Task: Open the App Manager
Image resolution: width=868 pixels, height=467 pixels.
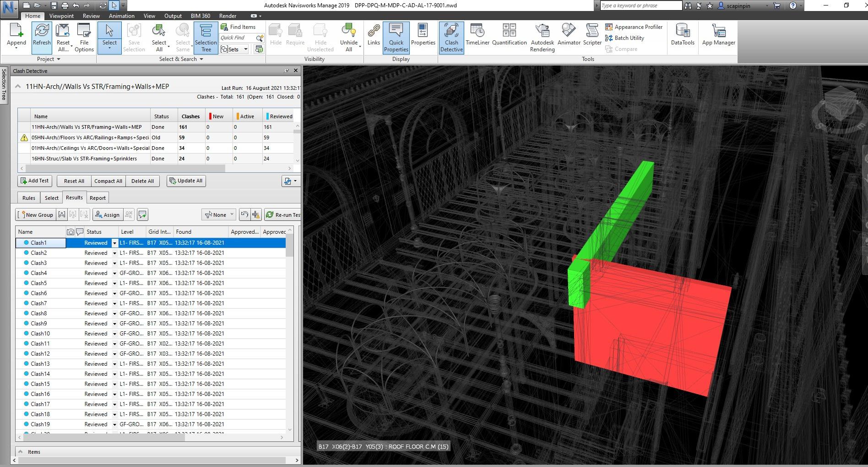Action: pyautogui.click(x=719, y=36)
